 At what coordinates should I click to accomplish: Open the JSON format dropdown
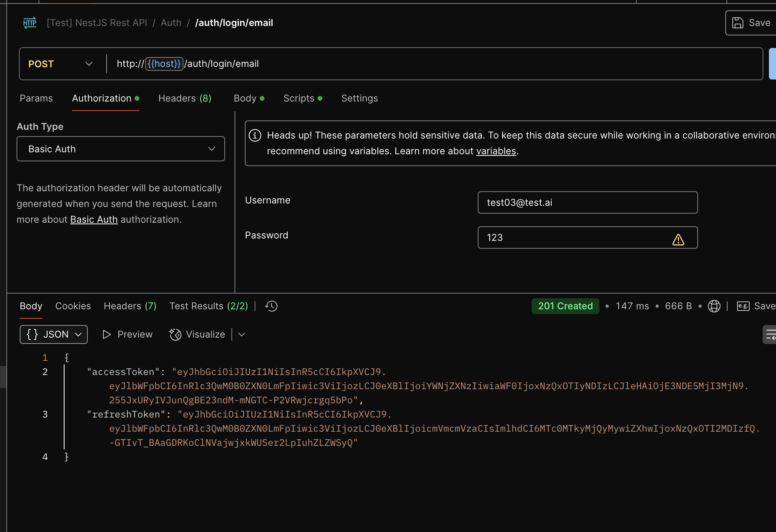54,334
